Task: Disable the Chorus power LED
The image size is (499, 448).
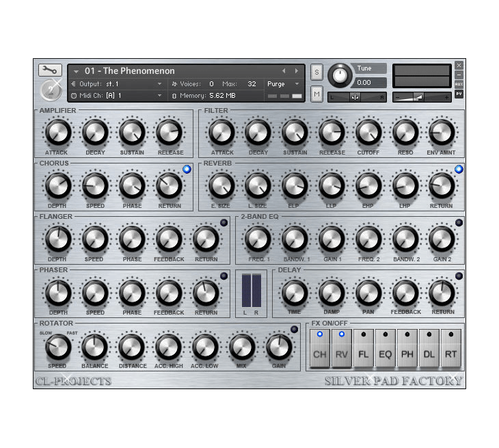Action: (187, 169)
